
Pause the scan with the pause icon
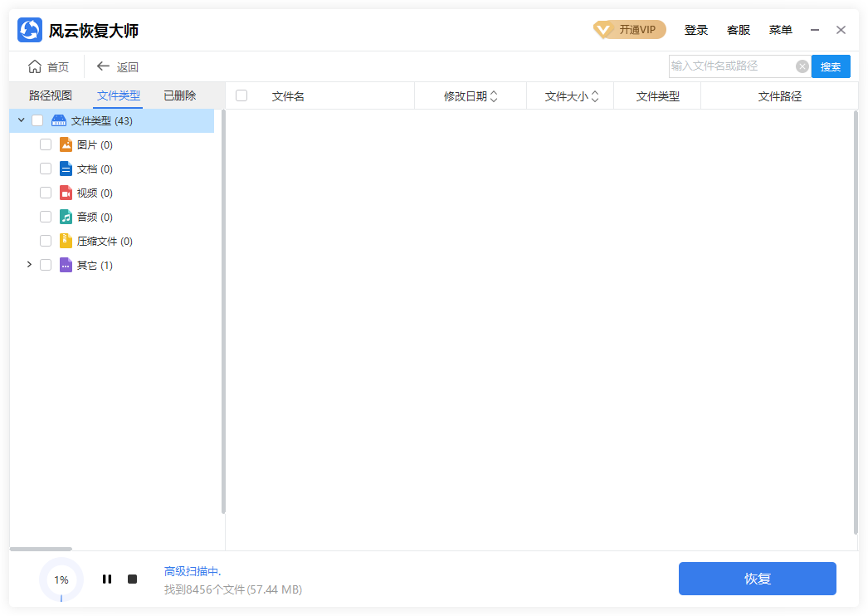(107, 579)
